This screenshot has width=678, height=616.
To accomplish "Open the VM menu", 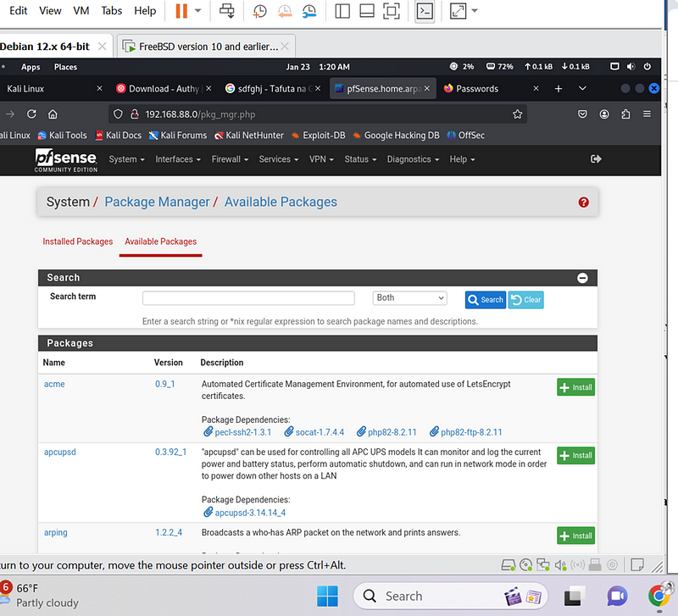I will click(81, 11).
